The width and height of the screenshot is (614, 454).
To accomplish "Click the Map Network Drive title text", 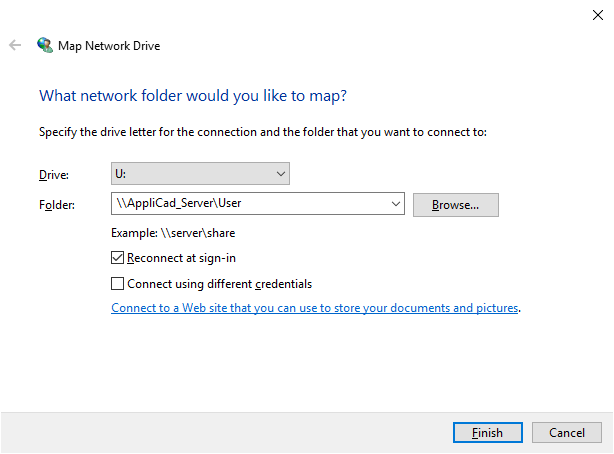I will (109, 46).
